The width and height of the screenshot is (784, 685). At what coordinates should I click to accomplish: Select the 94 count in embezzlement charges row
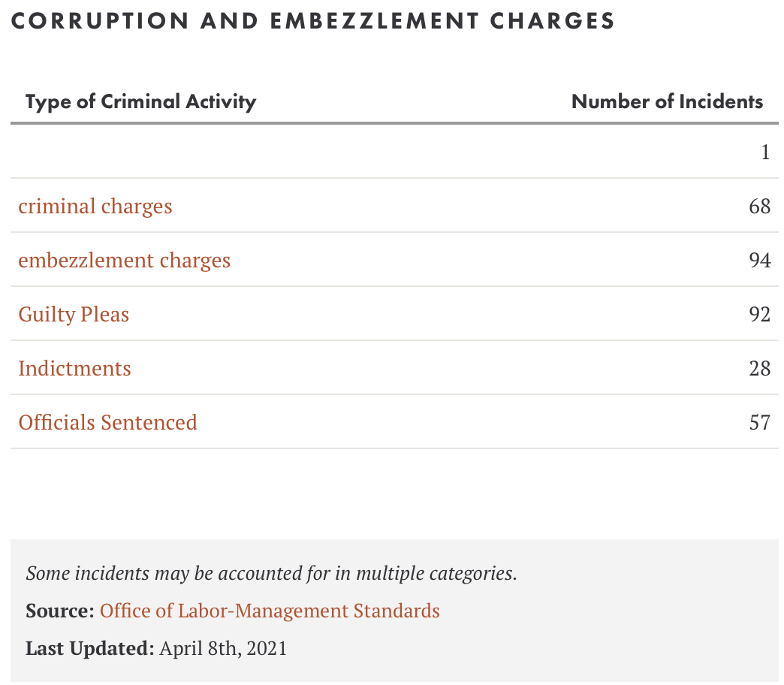(x=759, y=261)
